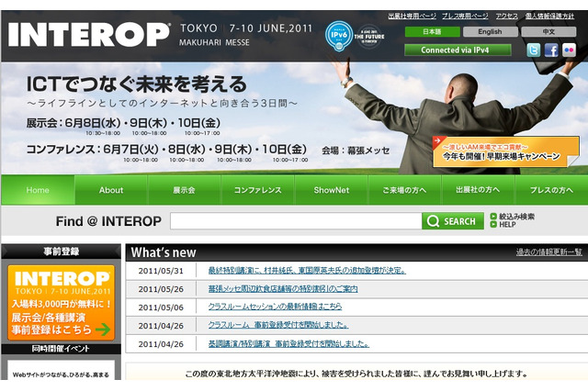Image resolution: width=588 pixels, height=391 pixels.
Task: Open the ShowNet navigation tab
Action: [332, 190]
